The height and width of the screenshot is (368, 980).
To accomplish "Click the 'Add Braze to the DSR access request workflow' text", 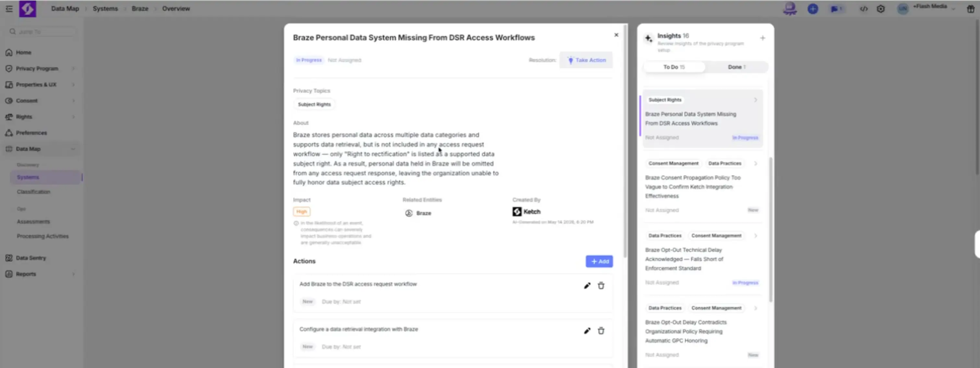I will (358, 284).
